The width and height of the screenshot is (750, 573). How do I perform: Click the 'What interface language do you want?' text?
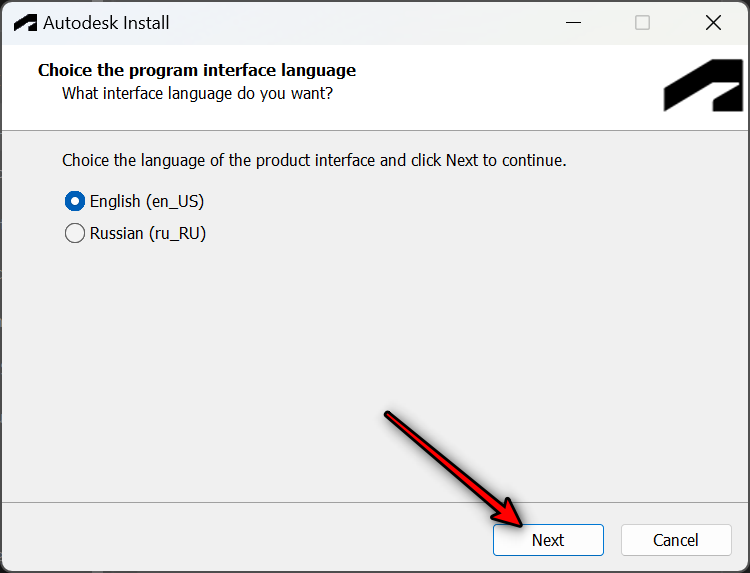click(x=197, y=93)
